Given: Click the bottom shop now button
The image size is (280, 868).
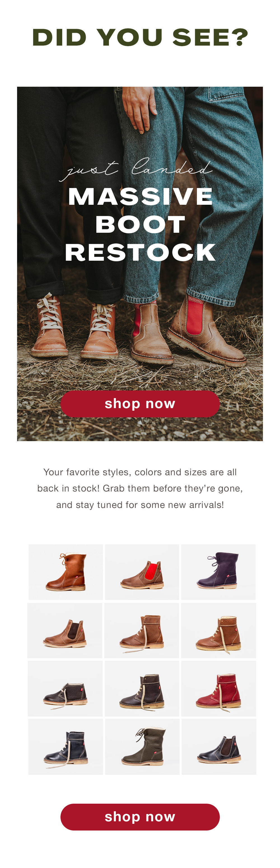Looking at the screenshot, I should pos(140,817).
